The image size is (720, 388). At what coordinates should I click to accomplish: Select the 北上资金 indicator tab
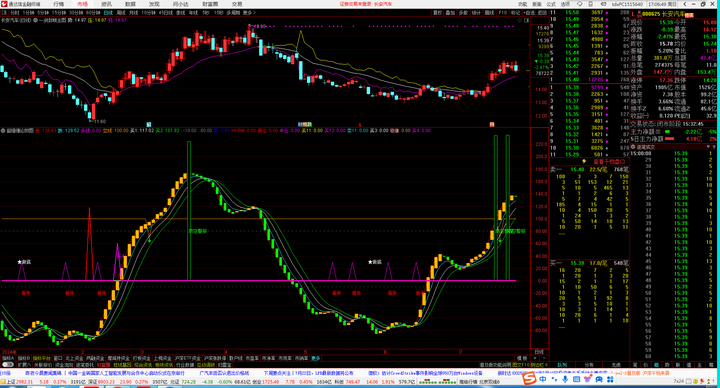pos(74,358)
